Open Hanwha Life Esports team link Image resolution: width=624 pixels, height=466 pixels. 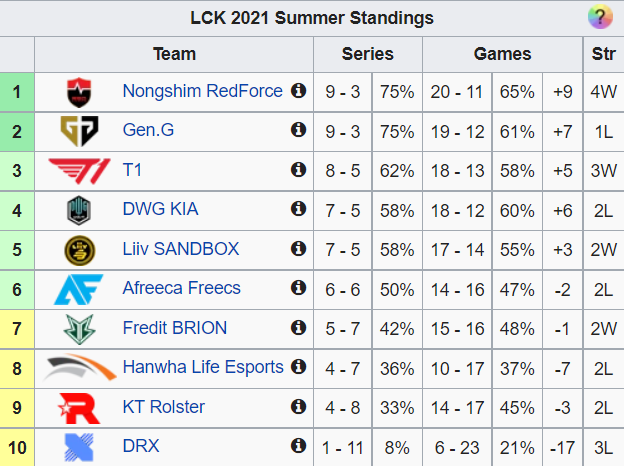point(203,367)
